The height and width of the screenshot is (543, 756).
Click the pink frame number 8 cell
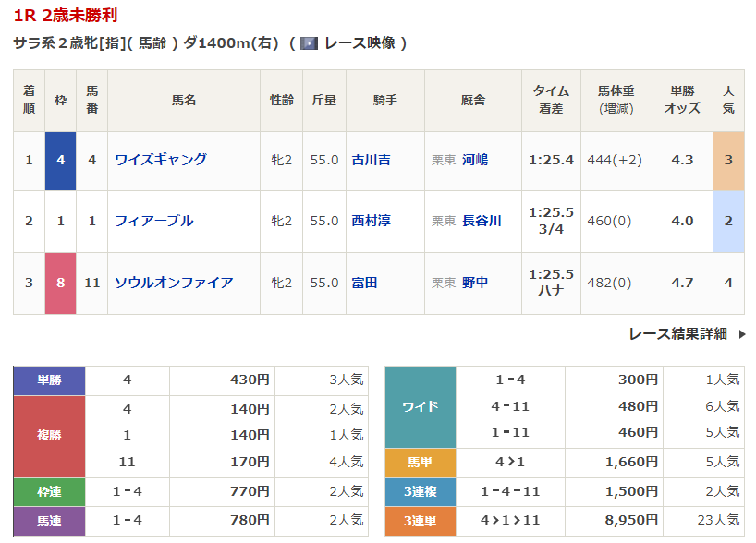click(60, 283)
